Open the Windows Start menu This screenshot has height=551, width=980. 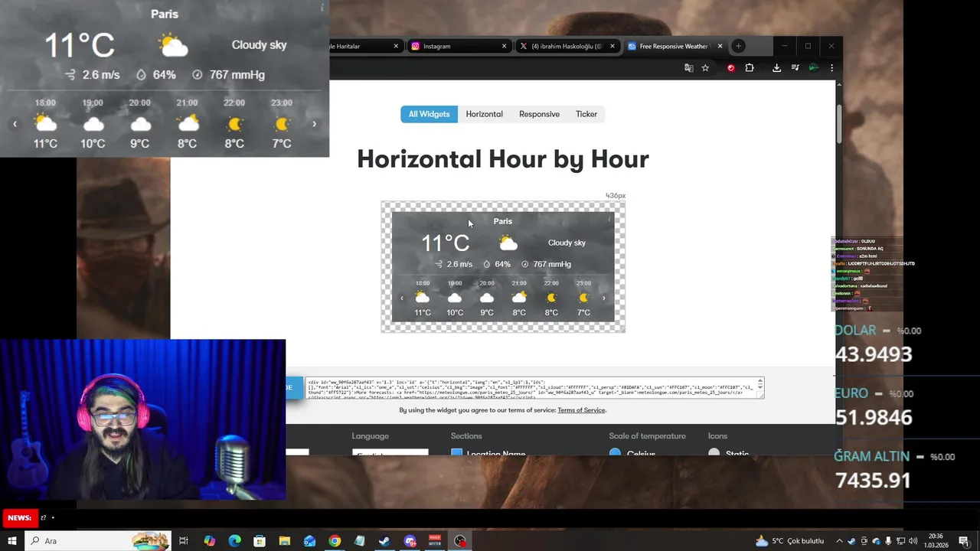point(12,541)
